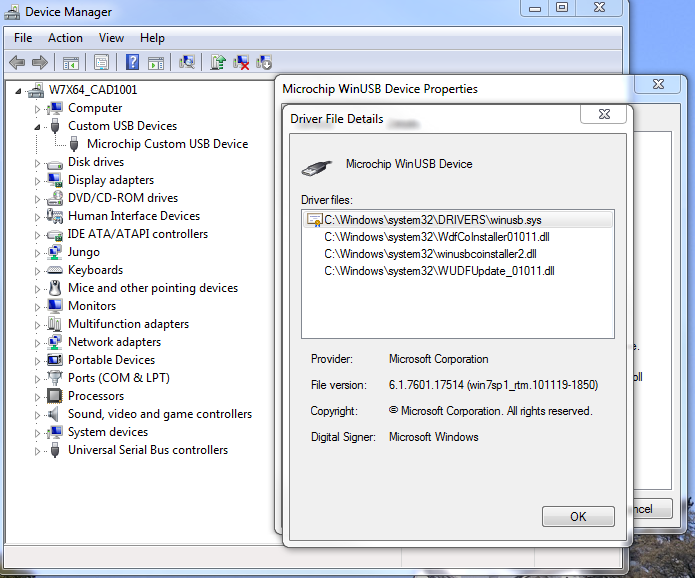Click the Network adapters category icon
The width and height of the screenshot is (695, 578).
point(55,342)
